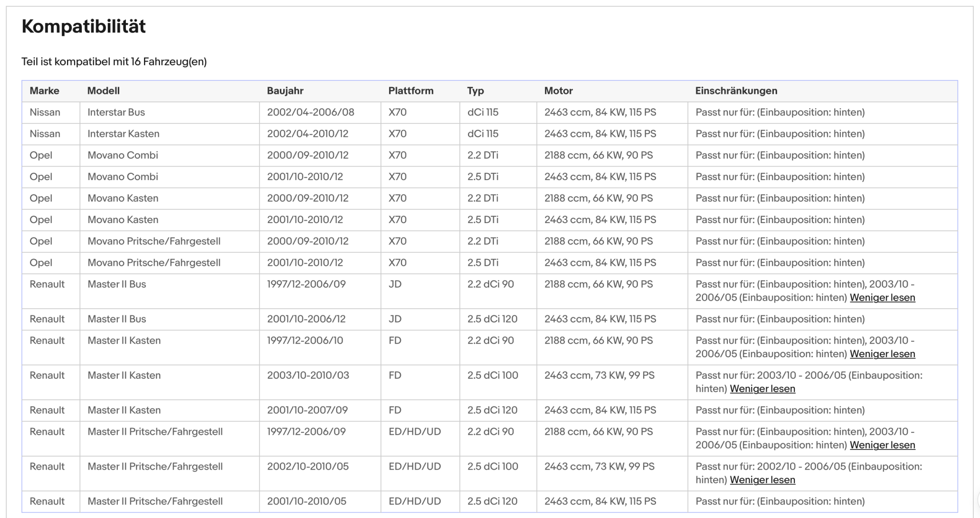Click the 'Einschränkungen' column header
The height and width of the screenshot is (518, 980).
coord(736,91)
